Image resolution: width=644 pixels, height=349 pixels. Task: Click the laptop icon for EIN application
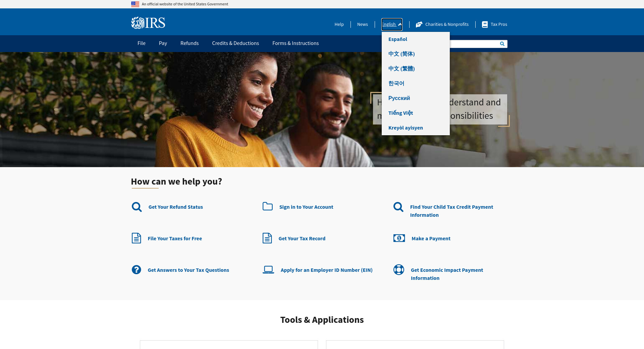pos(268,270)
